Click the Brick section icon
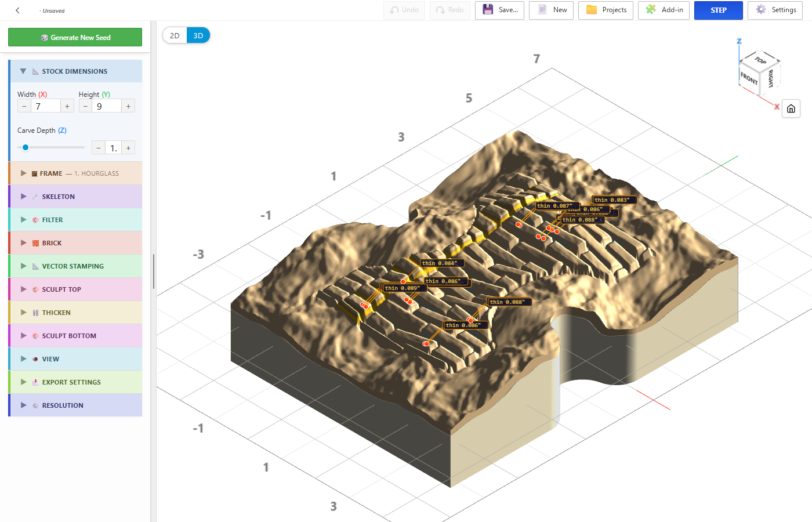 (x=35, y=243)
